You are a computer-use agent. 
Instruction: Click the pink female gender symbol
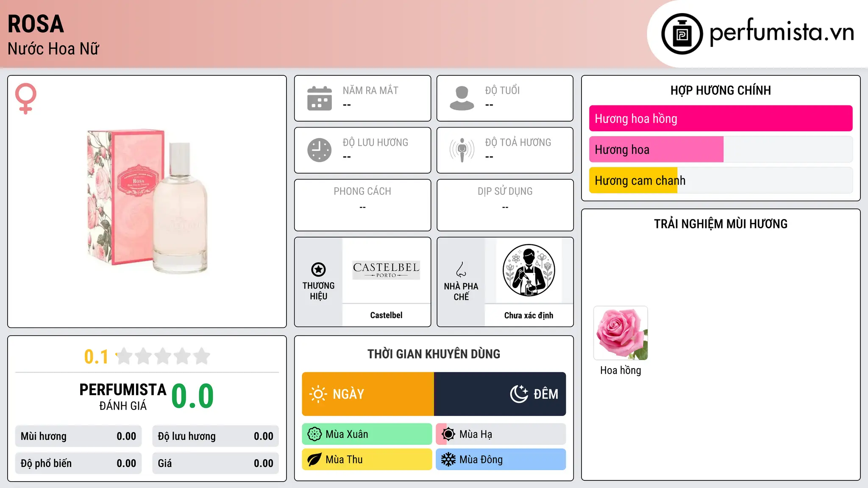[26, 98]
